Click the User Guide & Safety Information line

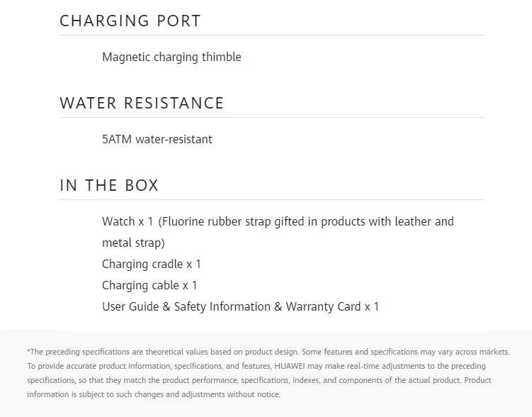[x=240, y=306]
